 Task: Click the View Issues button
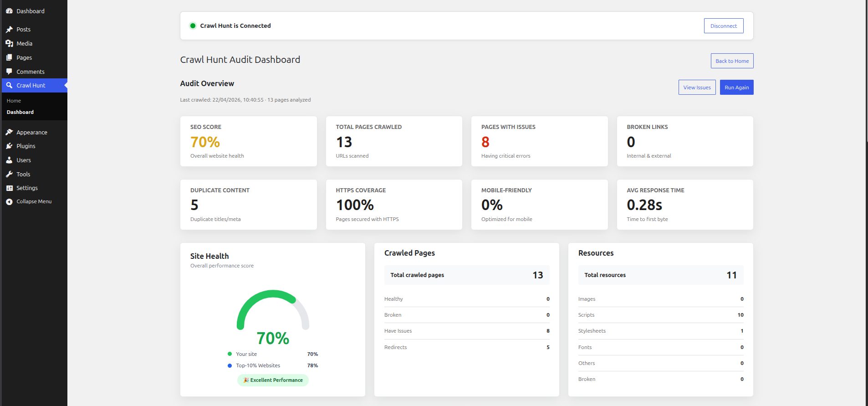[697, 87]
